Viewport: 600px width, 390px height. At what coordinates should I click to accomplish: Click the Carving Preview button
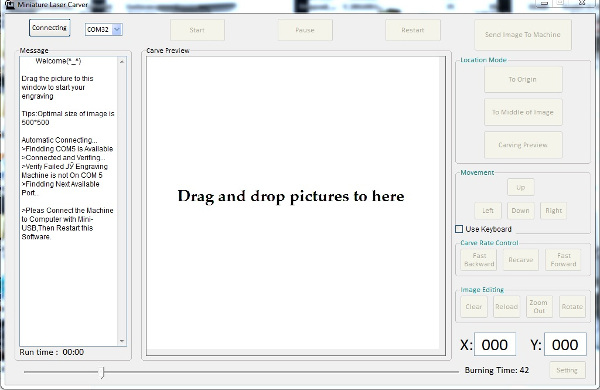pyautogui.click(x=523, y=145)
